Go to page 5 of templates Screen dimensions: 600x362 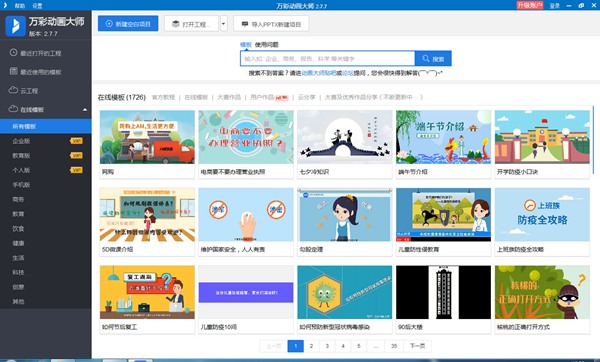click(359, 346)
